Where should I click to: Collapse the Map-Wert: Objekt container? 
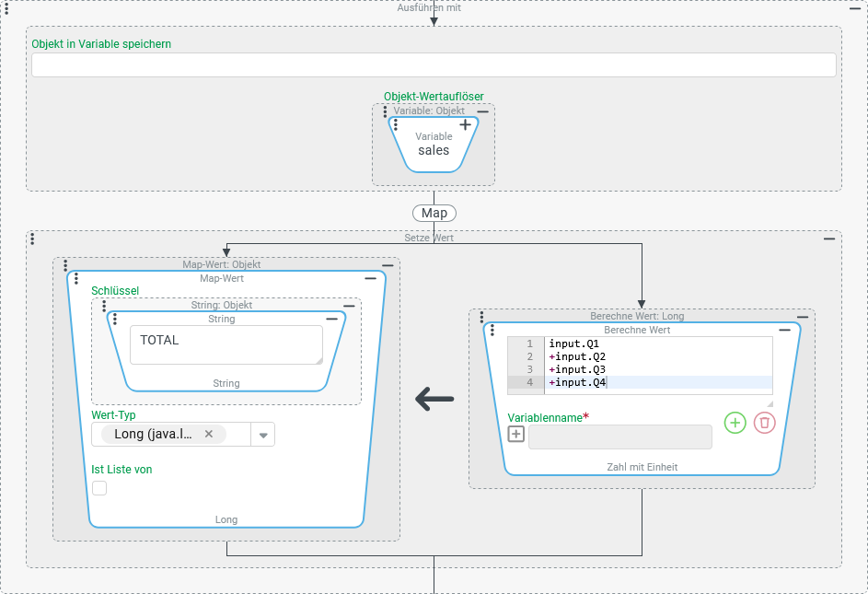tap(388, 265)
